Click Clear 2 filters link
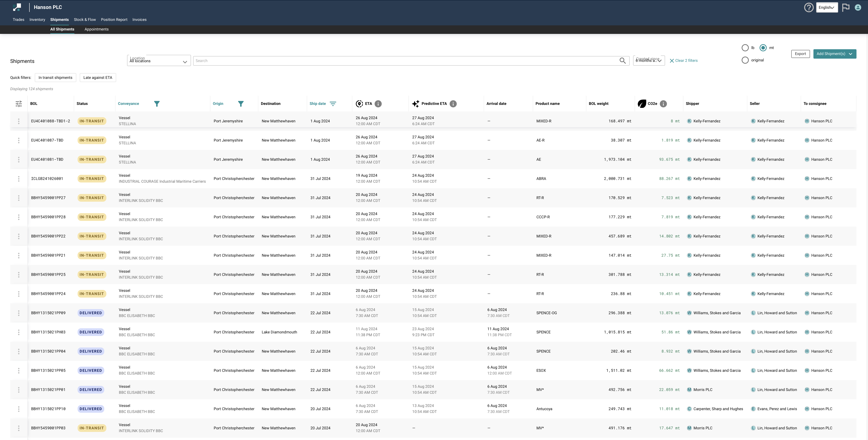This screenshot has width=868, height=440. pyautogui.click(x=683, y=61)
